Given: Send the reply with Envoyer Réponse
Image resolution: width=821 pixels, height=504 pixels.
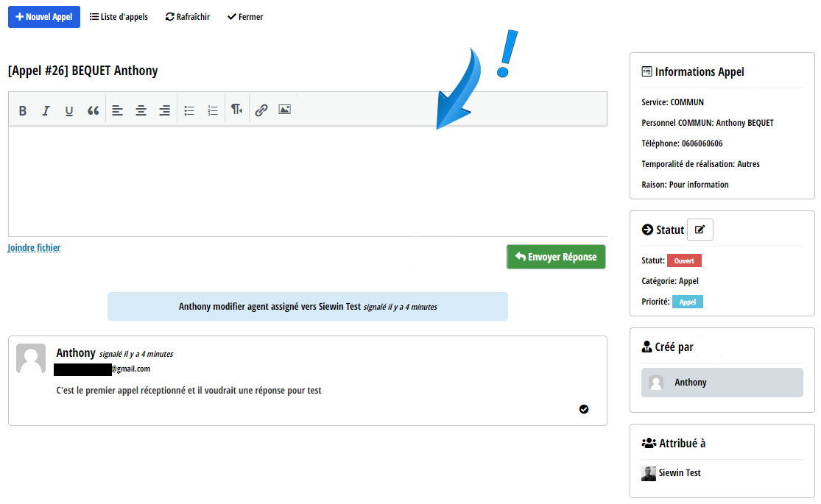Looking at the screenshot, I should click(x=556, y=257).
